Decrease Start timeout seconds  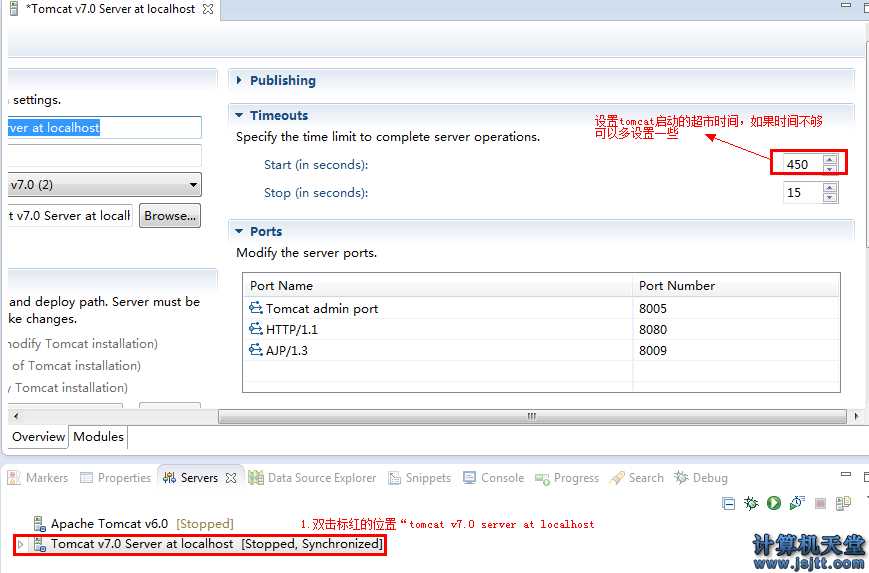point(830,168)
